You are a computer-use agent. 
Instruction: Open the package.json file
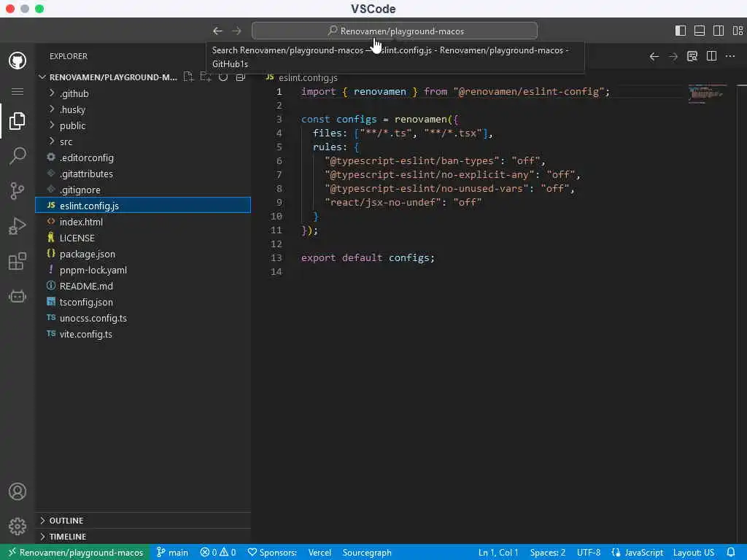(143, 254)
